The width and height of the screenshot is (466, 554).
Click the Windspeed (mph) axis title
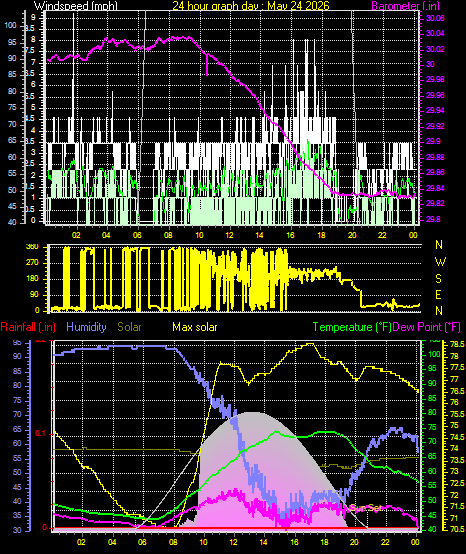click(x=76, y=6)
